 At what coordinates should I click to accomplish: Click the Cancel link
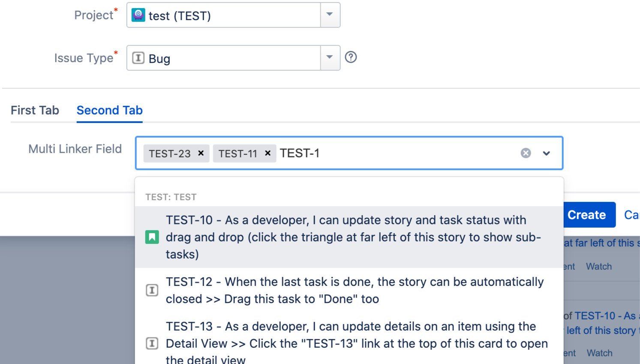tap(631, 215)
